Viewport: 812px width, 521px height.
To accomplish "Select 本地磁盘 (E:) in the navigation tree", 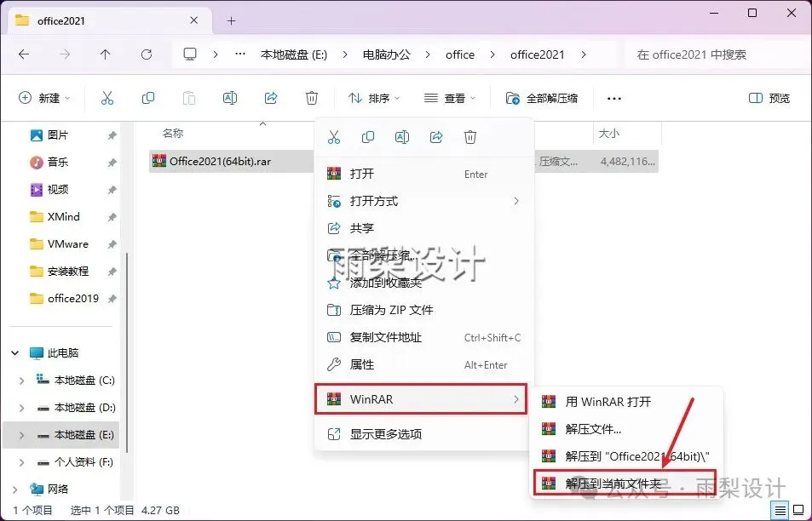I will 61,435.
